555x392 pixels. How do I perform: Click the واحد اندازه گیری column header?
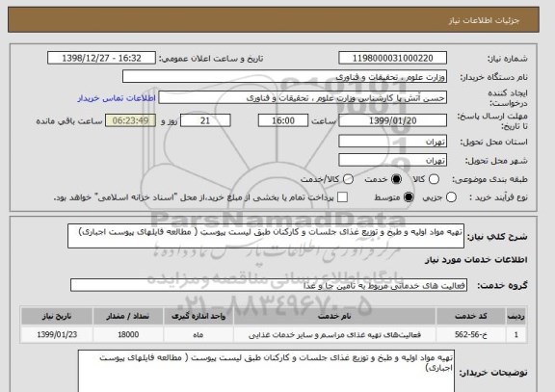(198, 316)
